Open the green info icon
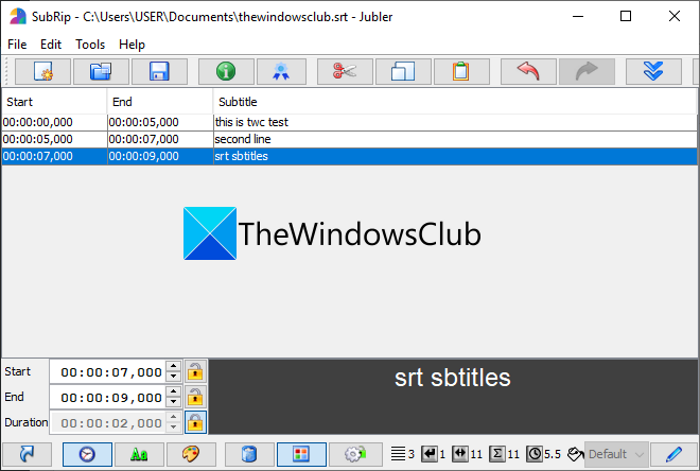 pos(226,71)
